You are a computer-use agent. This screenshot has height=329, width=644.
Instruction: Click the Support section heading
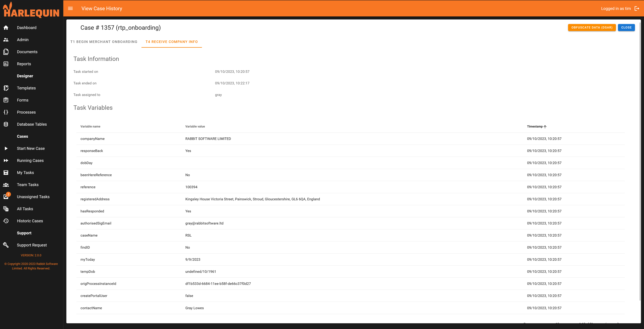(x=24, y=233)
